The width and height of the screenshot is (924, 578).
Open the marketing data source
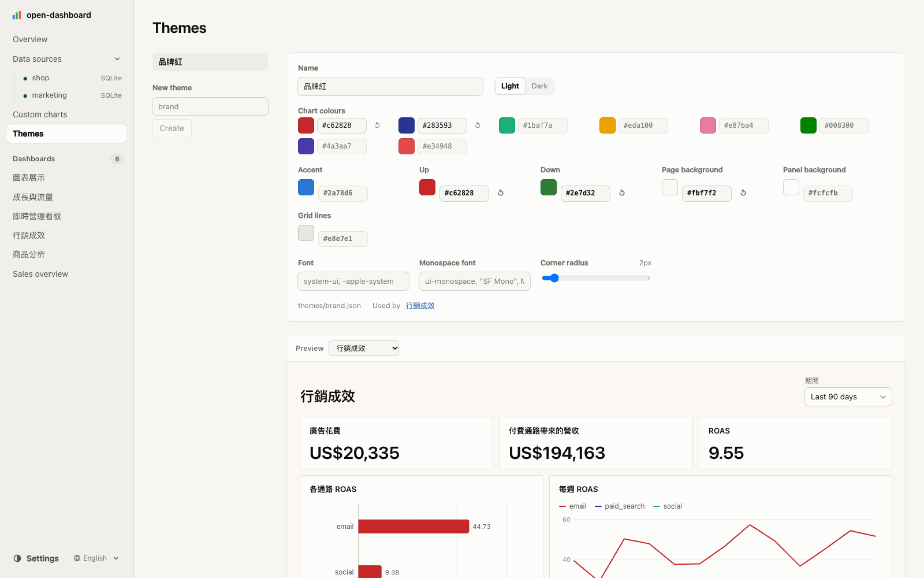click(72, 95)
